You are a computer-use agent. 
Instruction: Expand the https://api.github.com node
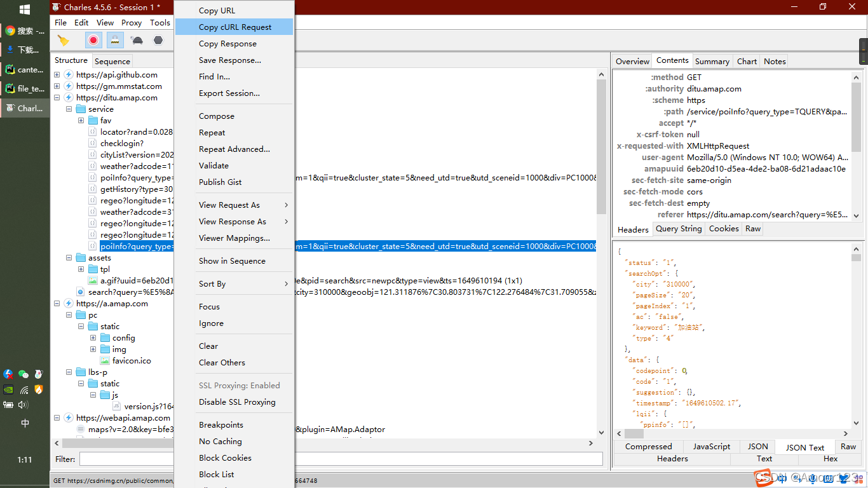coord(57,75)
